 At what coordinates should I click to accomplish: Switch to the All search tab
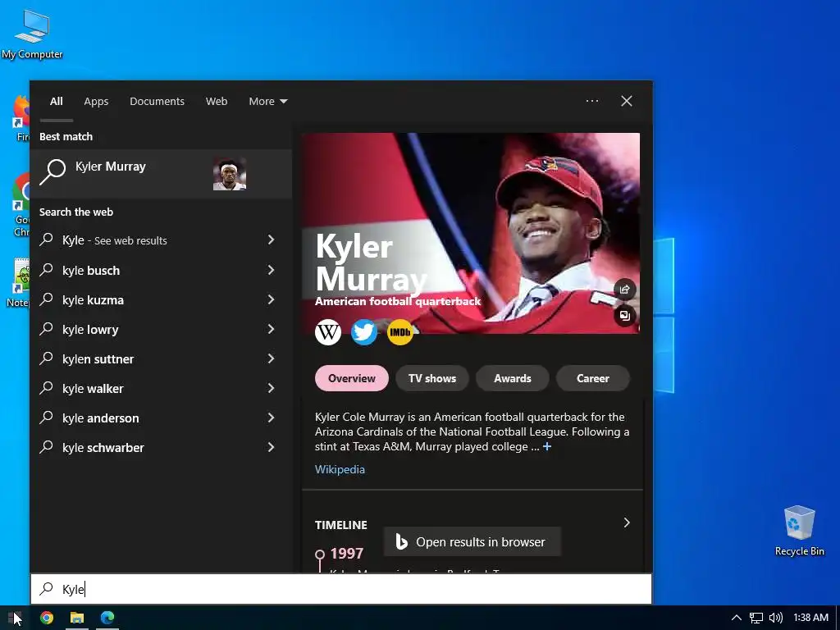(57, 101)
